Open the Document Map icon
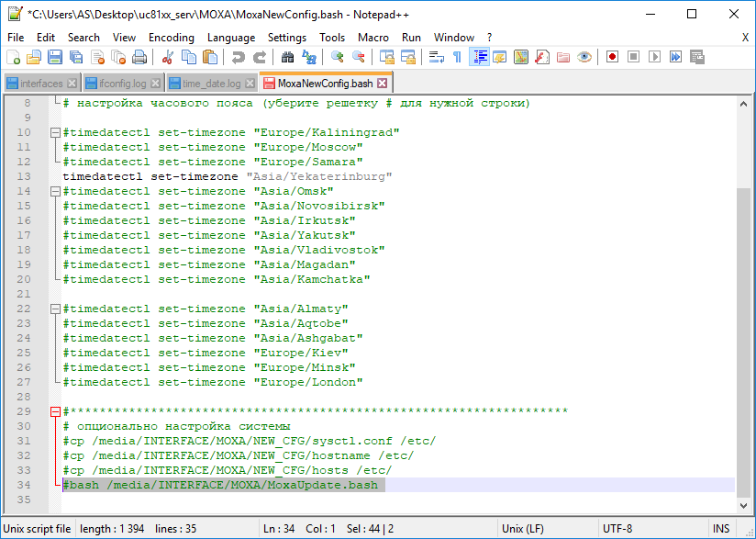 [521, 57]
